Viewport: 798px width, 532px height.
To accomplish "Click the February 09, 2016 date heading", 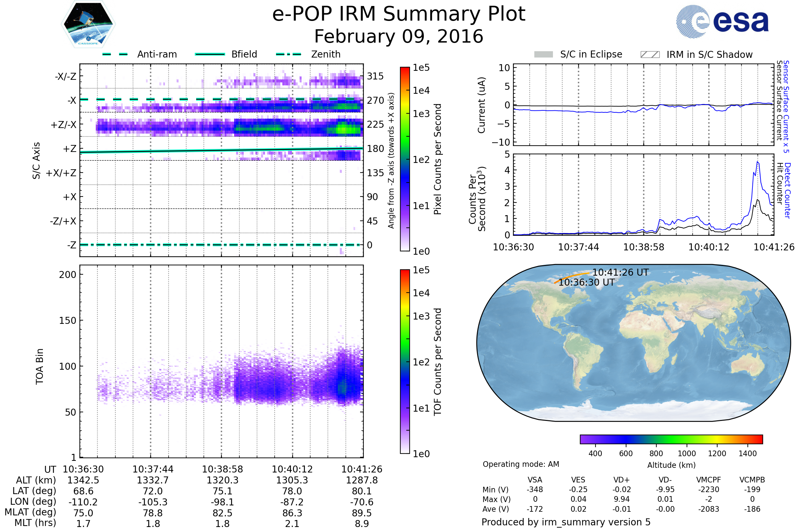I will coord(399,37).
